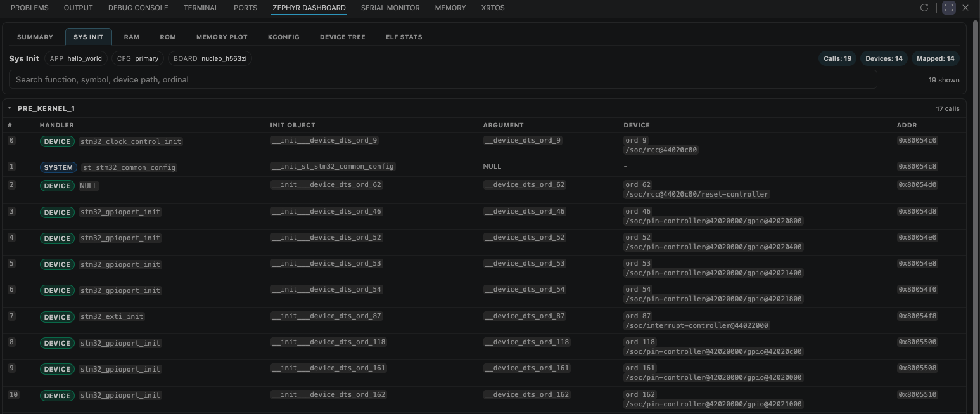Click the INIT OBJECT column header
Image resolution: width=980 pixels, height=414 pixels.
293,126
